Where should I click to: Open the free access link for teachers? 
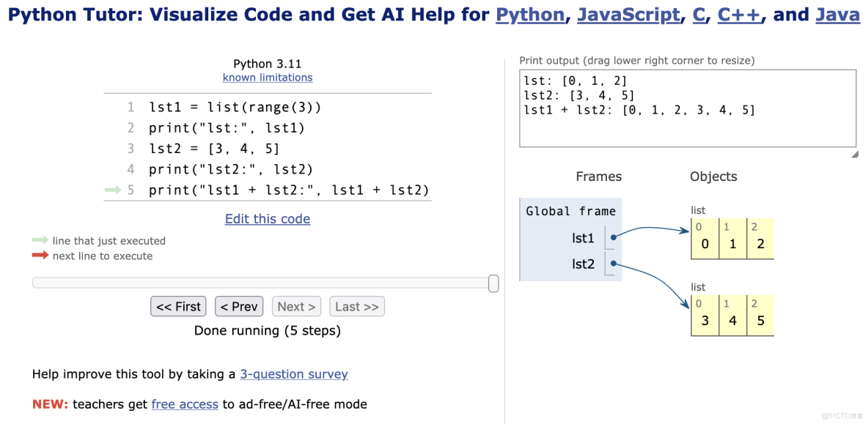coord(185,403)
